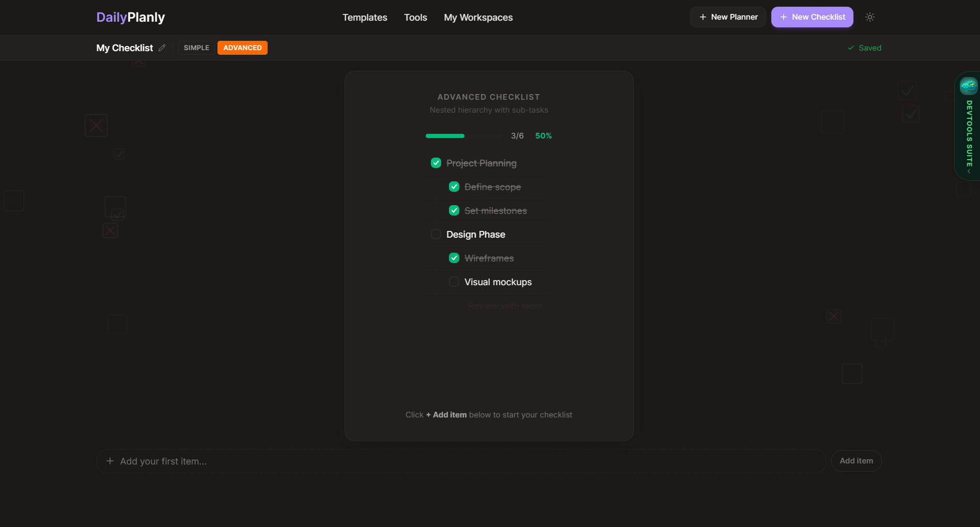Switch to ADVANCED mode tab
980x527 pixels.
coord(242,48)
